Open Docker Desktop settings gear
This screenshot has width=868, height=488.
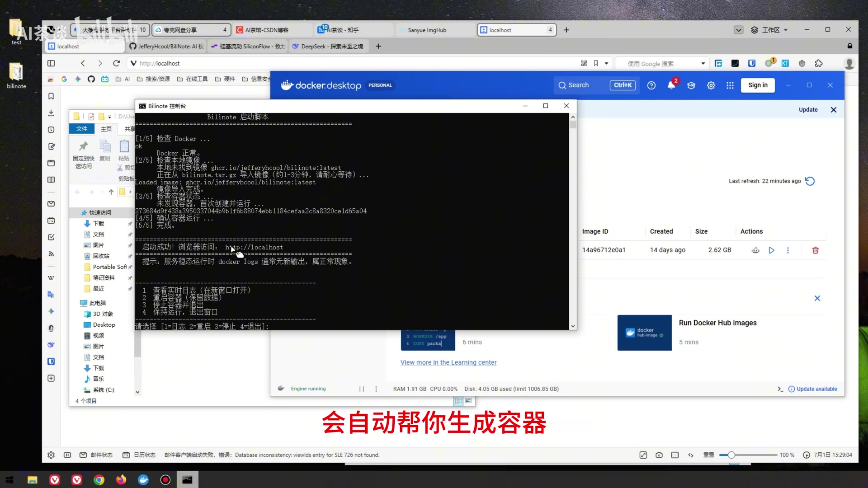coord(711,85)
